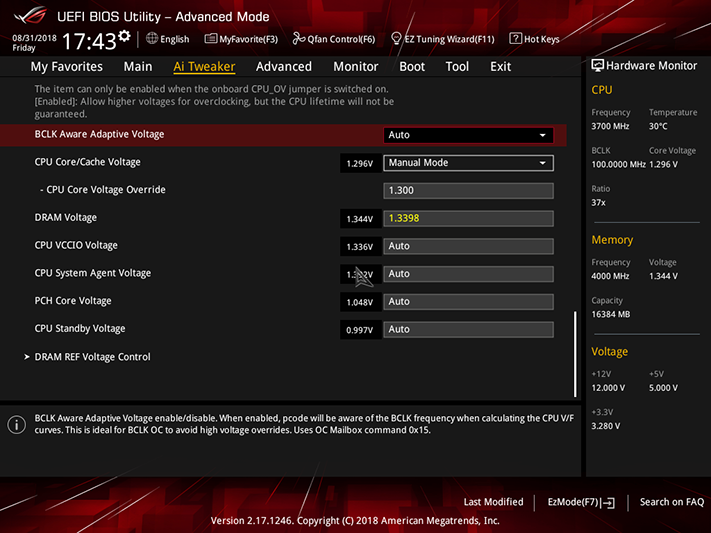
Task: Click the 1.336V VCCIO reading
Action: pyautogui.click(x=360, y=247)
